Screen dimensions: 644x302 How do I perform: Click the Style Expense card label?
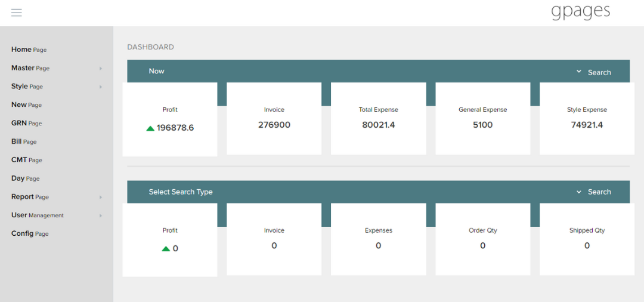point(587,110)
